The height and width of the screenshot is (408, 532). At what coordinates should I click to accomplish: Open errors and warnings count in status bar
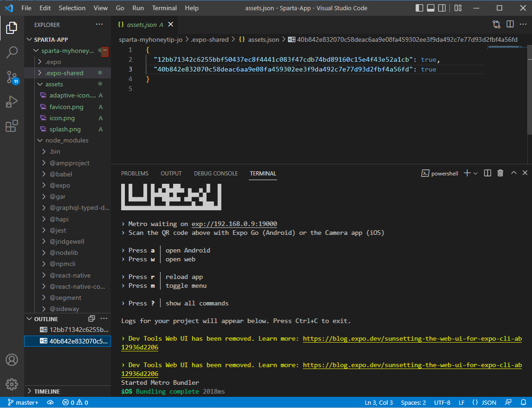(75, 402)
